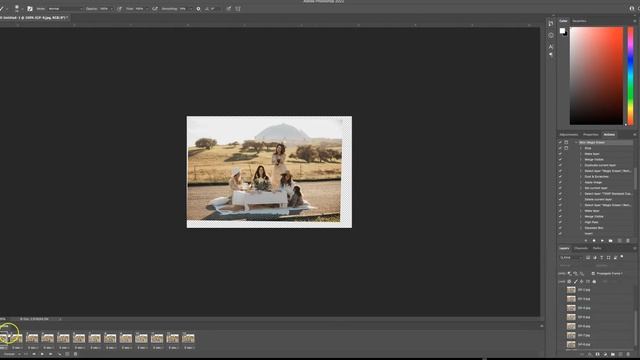
Task: Toggle Dust & Scratches step checkmark
Action: [x=560, y=177]
